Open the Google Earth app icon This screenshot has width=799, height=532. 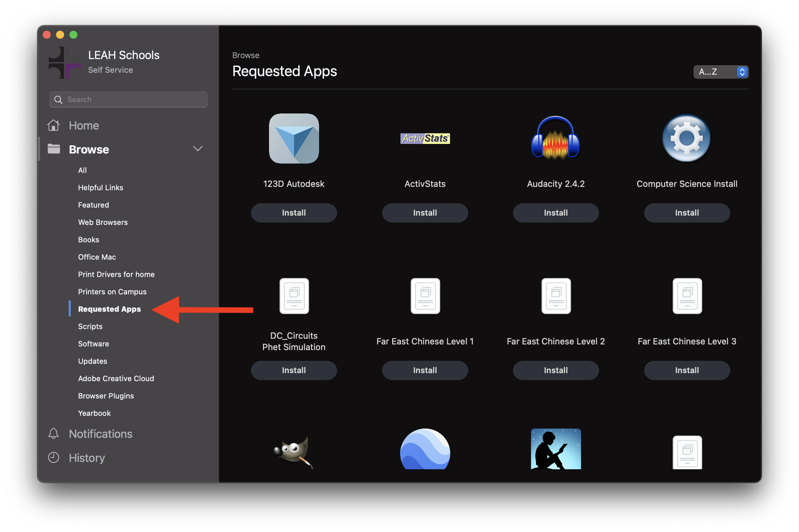pyautogui.click(x=425, y=449)
